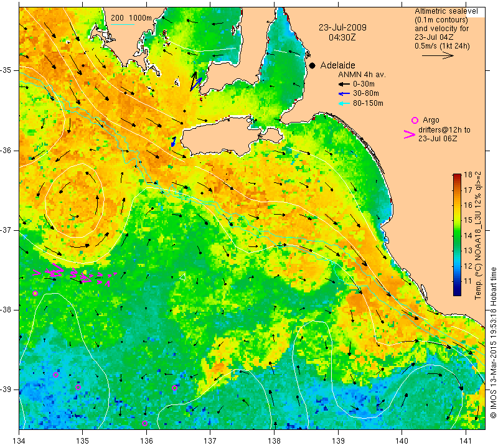The width and height of the screenshot is (498, 448).
Task: Click the colorbar tick label 16
Action: tap(468, 205)
